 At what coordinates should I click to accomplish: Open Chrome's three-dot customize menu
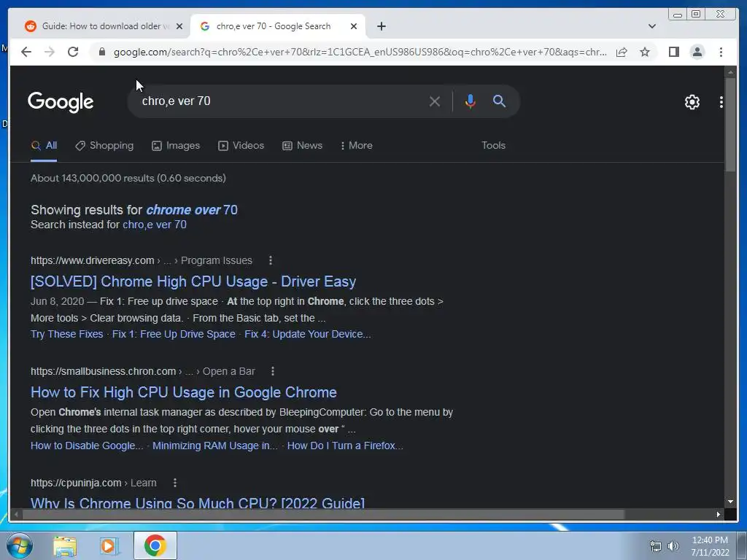pos(721,52)
